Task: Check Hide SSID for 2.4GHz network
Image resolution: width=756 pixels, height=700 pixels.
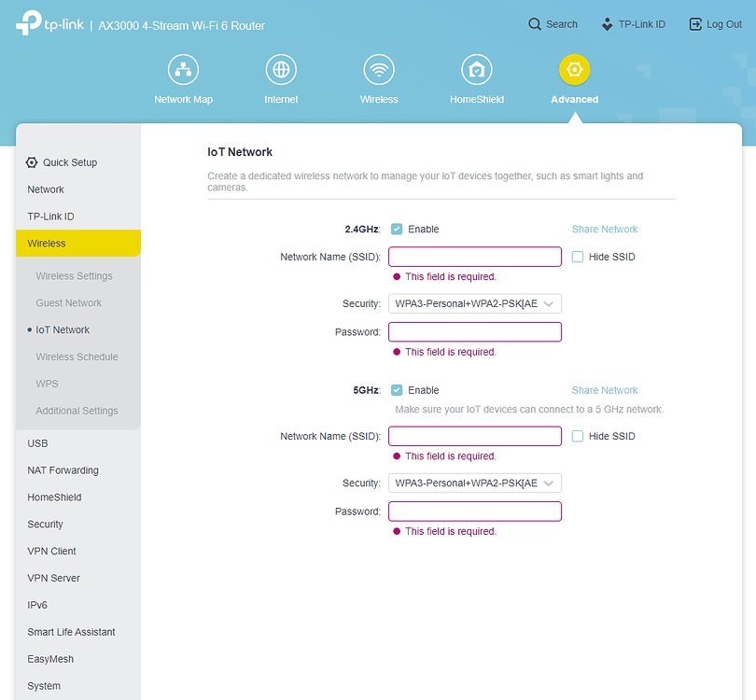Action: 576,256
